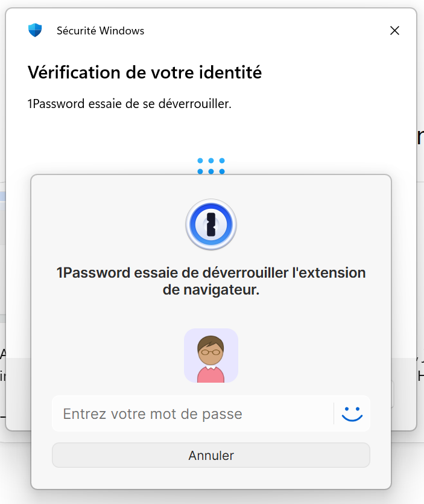
Task: Click the dimmed background below the Annuler dialog
Action: coord(211,496)
